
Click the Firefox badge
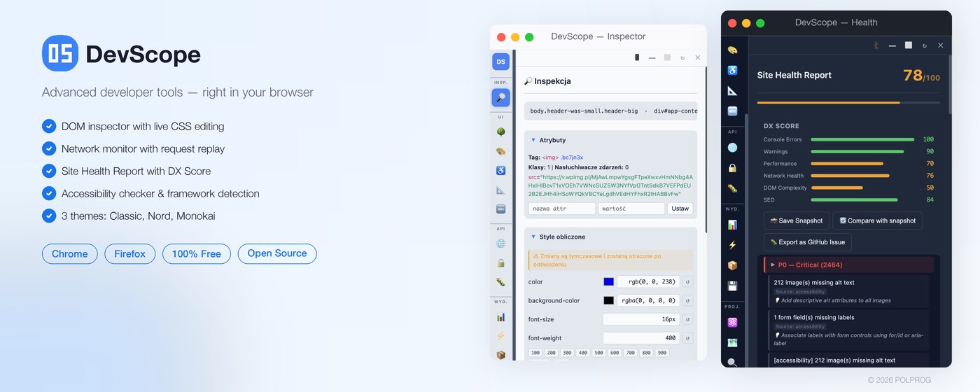coord(130,253)
